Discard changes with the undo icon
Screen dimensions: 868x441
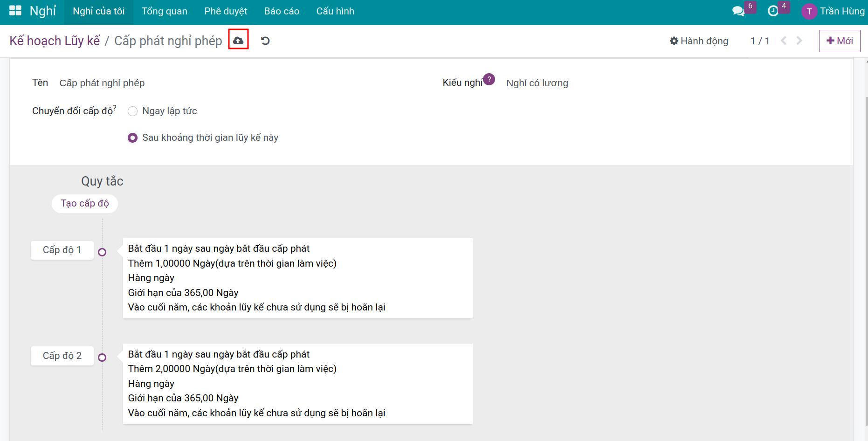click(x=265, y=41)
